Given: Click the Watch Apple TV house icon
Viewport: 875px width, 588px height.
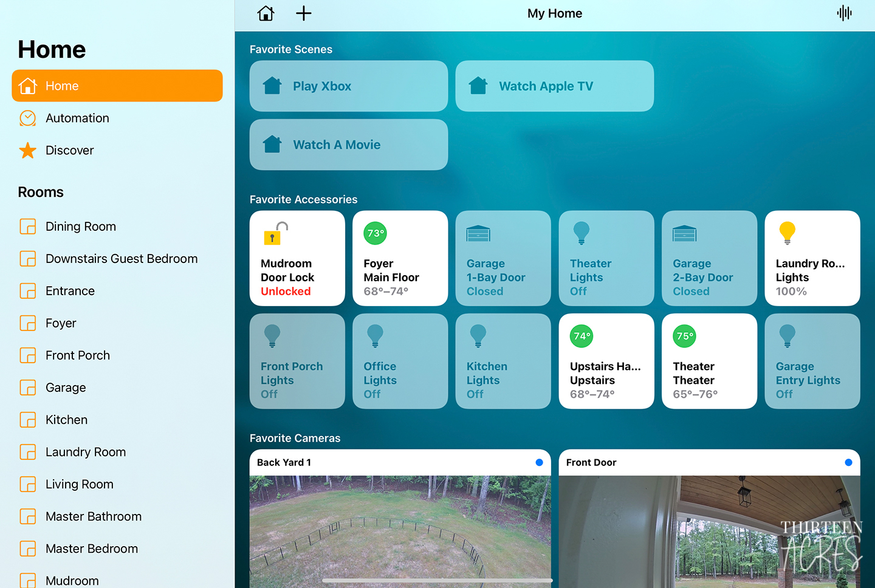Looking at the screenshot, I should coord(478,86).
